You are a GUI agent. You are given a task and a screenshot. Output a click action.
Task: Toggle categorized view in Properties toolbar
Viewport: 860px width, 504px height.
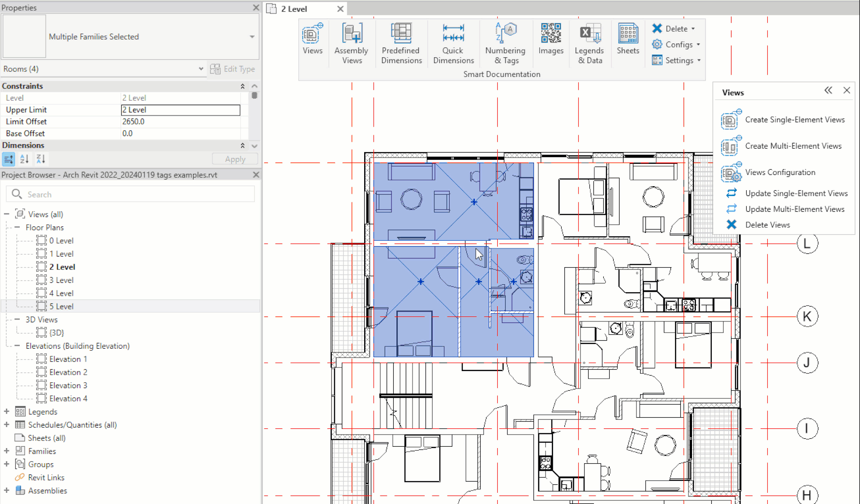pos(9,159)
